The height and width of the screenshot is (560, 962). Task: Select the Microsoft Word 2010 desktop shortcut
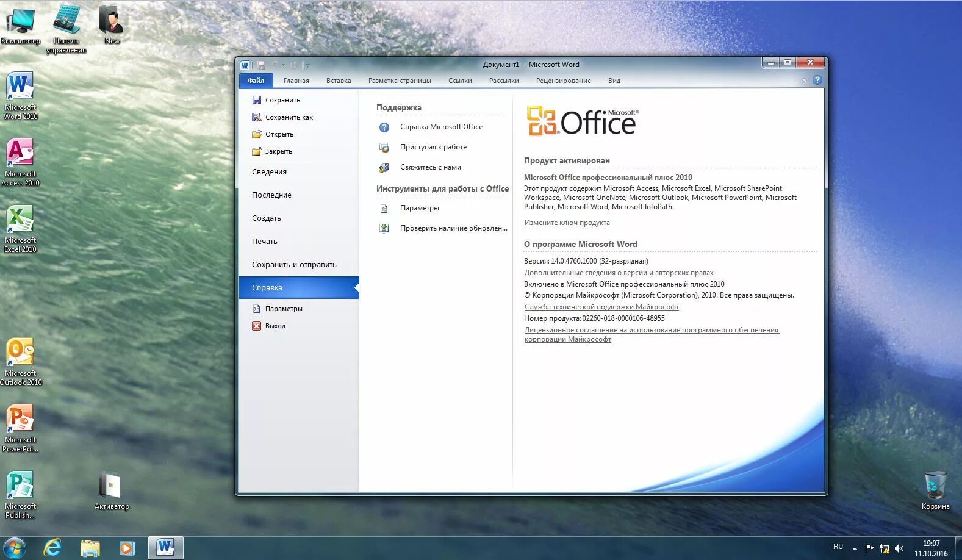(20, 96)
